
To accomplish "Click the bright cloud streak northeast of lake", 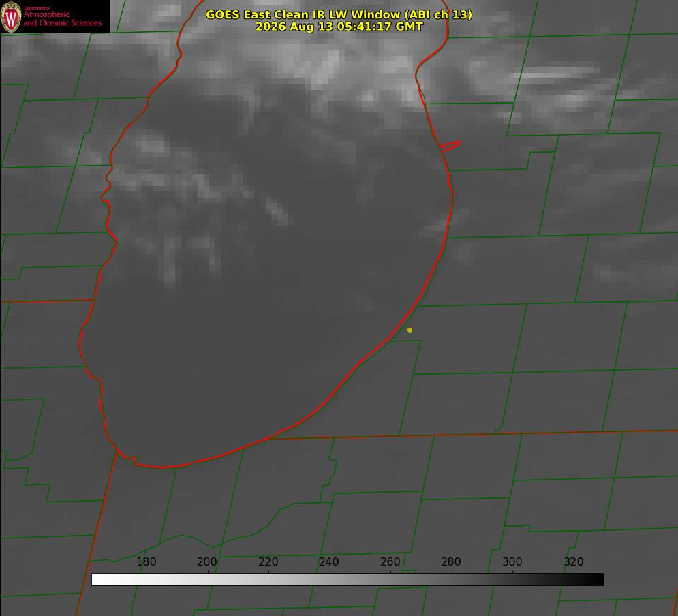I will pyautogui.click(x=558, y=74).
